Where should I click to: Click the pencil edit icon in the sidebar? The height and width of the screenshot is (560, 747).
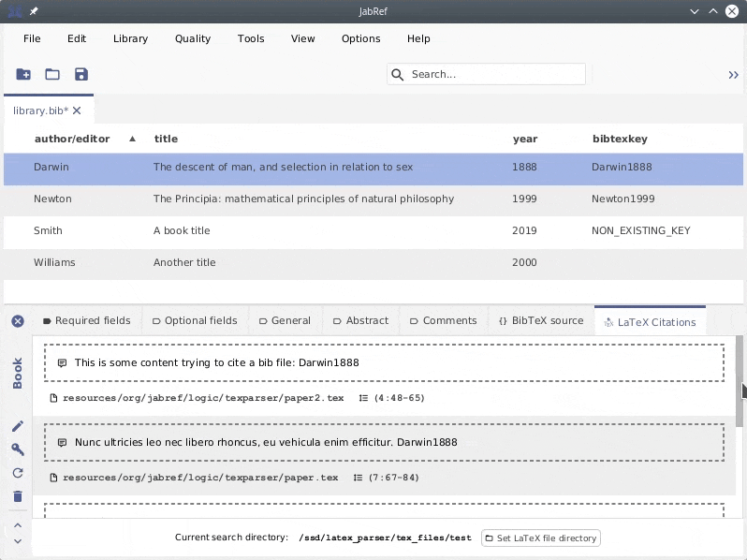point(18,426)
